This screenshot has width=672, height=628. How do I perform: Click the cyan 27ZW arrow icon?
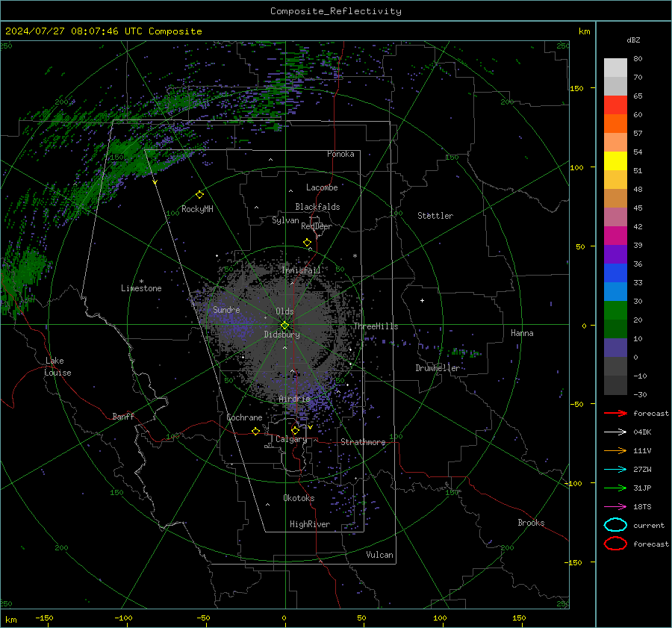[x=615, y=470]
